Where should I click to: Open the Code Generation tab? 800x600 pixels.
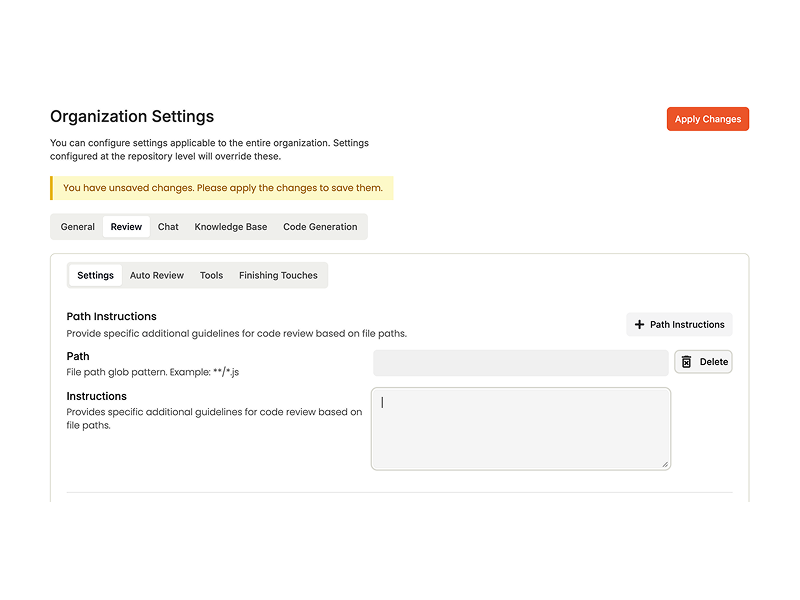[x=320, y=227]
